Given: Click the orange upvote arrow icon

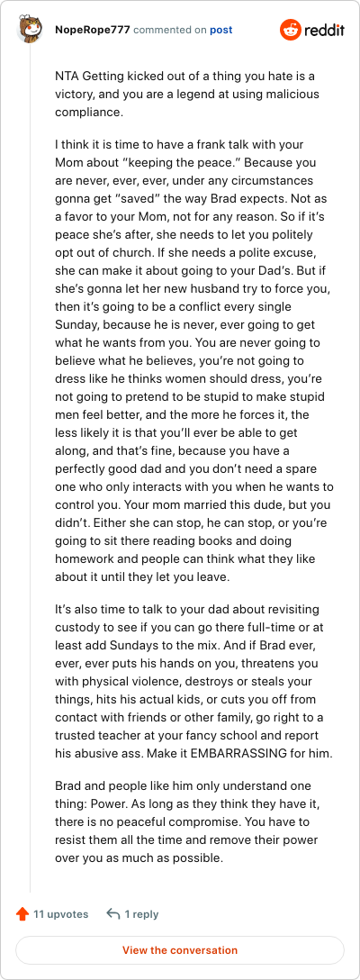Looking at the screenshot, I should [22, 914].
